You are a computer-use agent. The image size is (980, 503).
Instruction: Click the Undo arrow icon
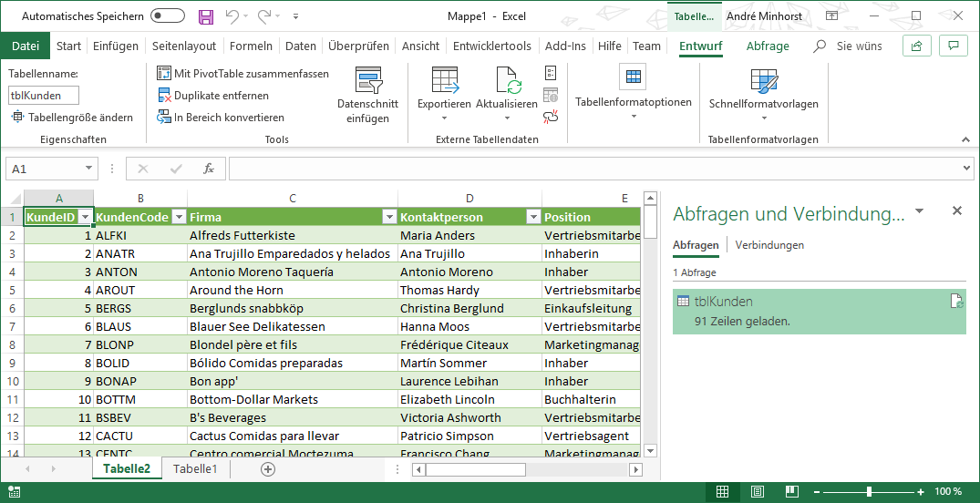coord(232,16)
